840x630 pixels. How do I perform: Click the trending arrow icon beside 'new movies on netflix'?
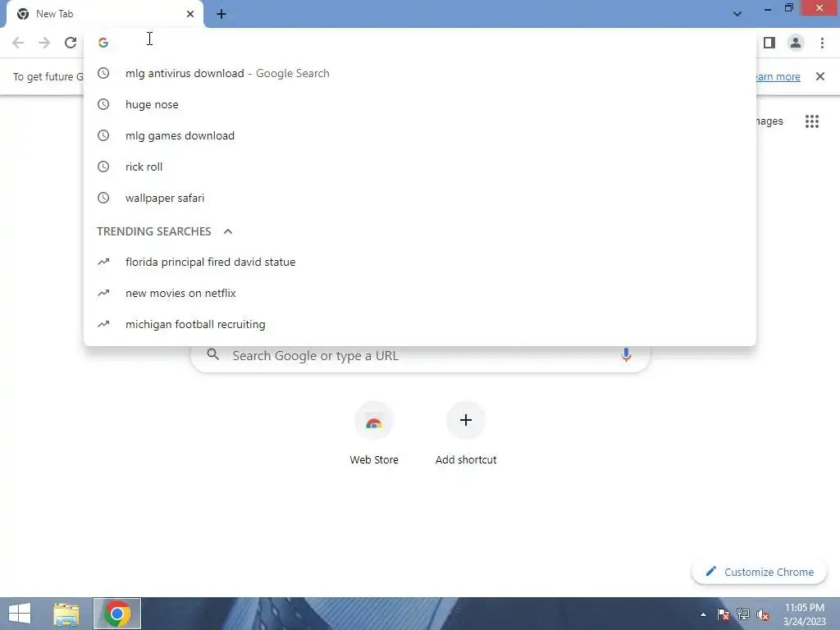point(103,293)
